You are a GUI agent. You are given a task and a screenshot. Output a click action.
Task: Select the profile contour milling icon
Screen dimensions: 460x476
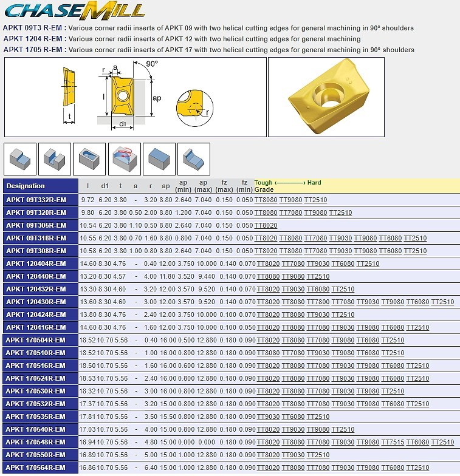click(x=194, y=159)
